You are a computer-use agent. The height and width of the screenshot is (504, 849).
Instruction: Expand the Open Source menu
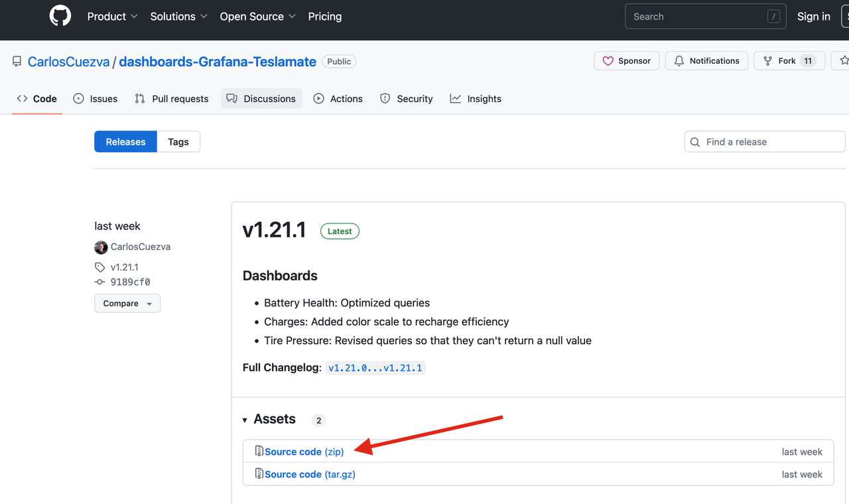(258, 17)
